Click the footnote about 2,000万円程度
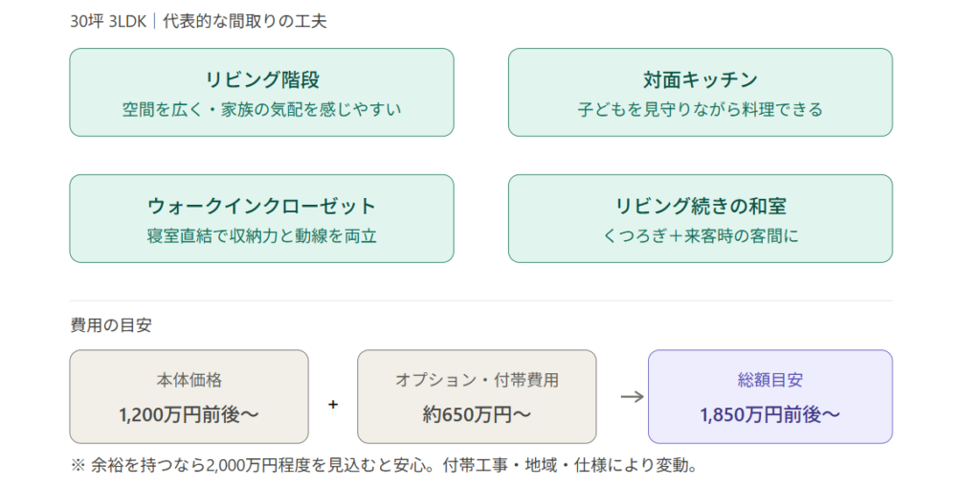The width and height of the screenshot is (980, 487). [384, 466]
